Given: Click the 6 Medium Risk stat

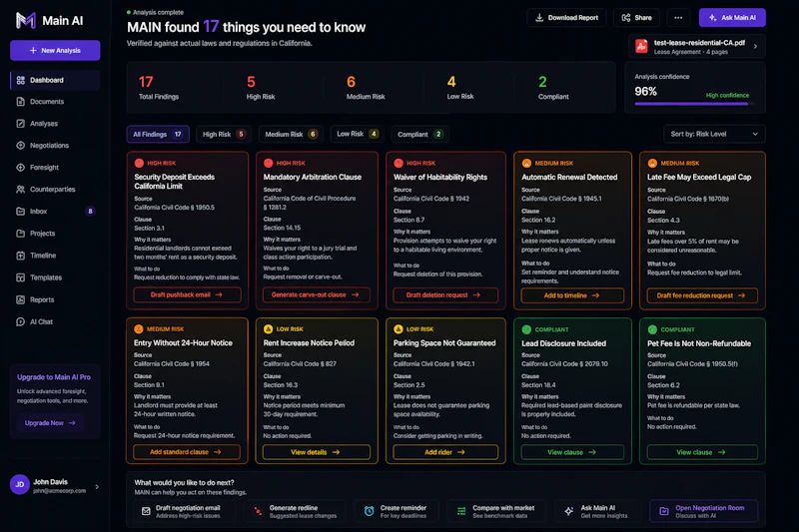Looking at the screenshot, I should [366, 88].
